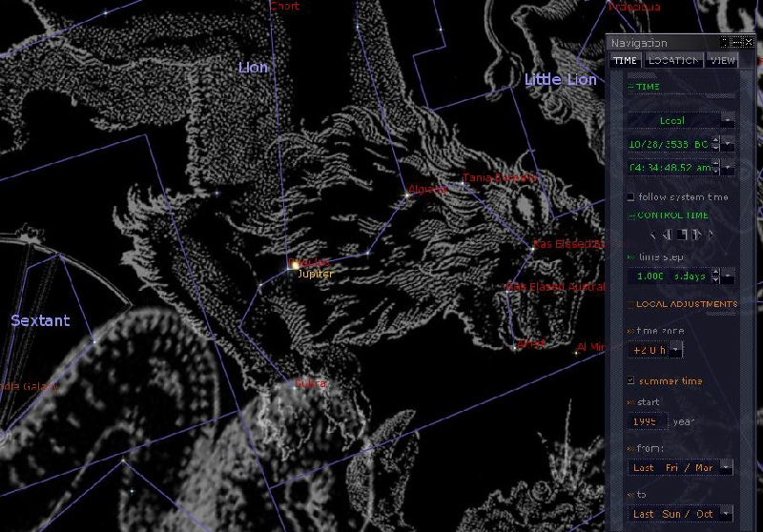Click the star labeled Chort

point(284,6)
